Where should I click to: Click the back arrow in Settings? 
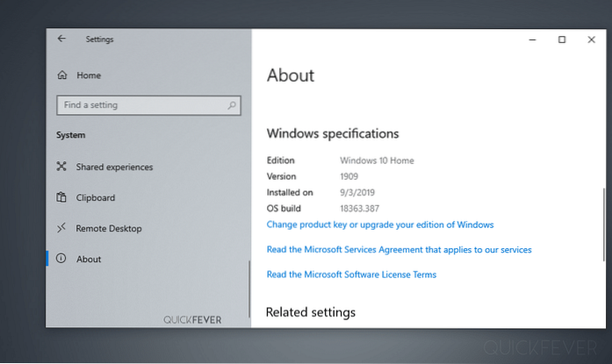[x=61, y=39]
